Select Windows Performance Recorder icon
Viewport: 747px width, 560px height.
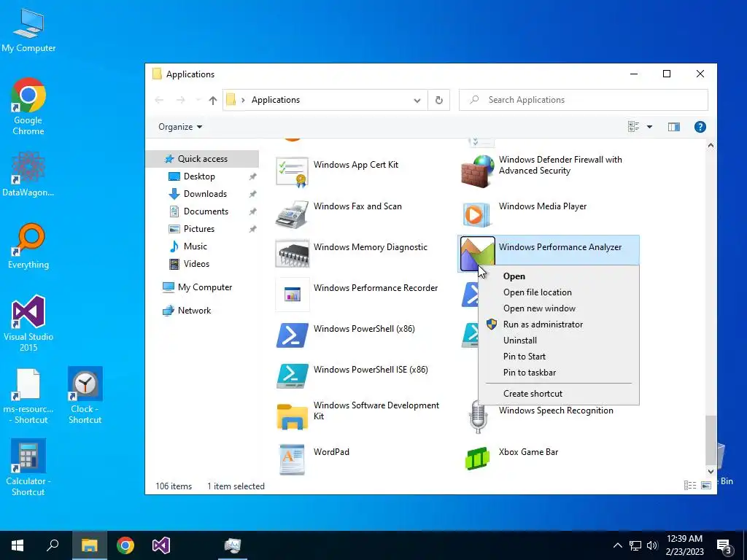(x=292, y=295)
